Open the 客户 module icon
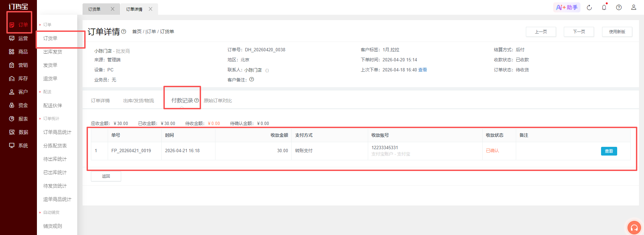The width and height of the screenshot is (644, 235). coord(12,92)
